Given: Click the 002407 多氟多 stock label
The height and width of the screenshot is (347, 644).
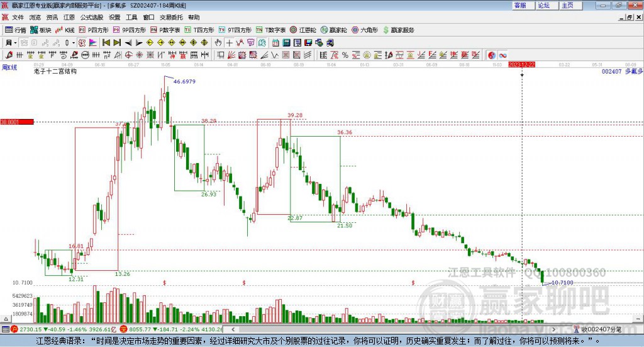Looking at the screenshot, I should coord(622,72).
